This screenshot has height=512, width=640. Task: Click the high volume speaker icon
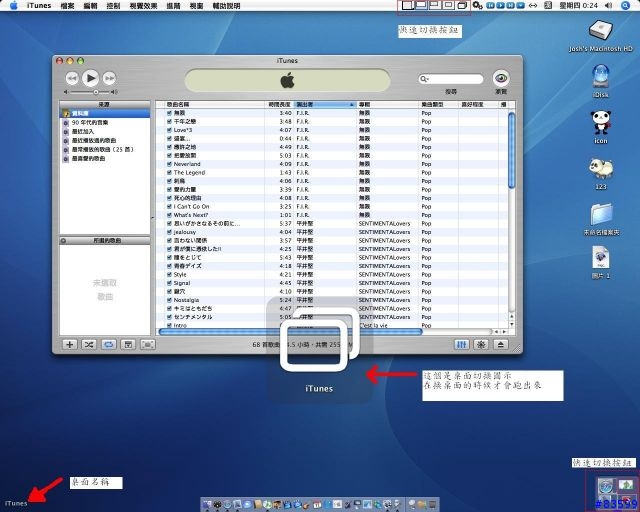[x=115, y=92]
